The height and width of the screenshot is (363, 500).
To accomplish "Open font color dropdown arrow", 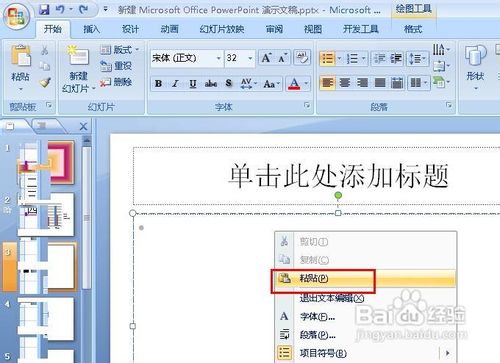I will [306, 83].
